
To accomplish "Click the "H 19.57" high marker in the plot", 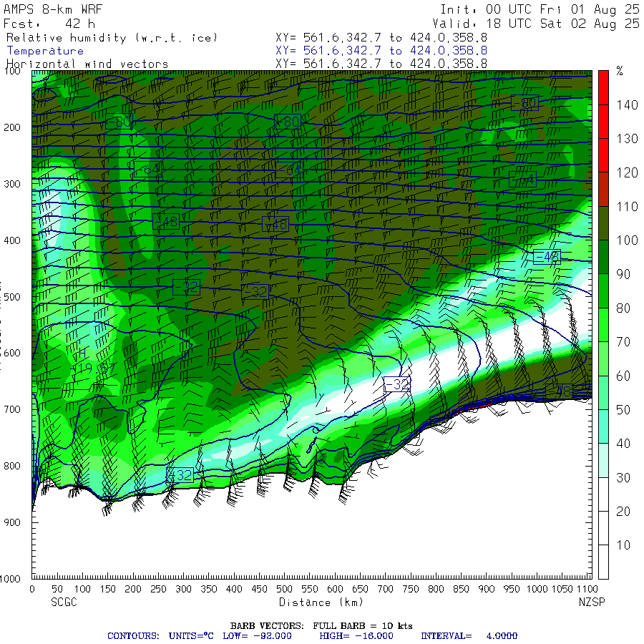I will (x=91, y=361).
